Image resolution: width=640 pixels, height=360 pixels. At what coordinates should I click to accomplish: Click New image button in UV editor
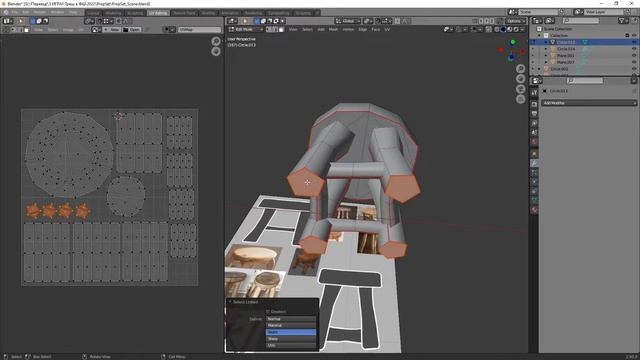pyautogui.click(x=111, y=29)
